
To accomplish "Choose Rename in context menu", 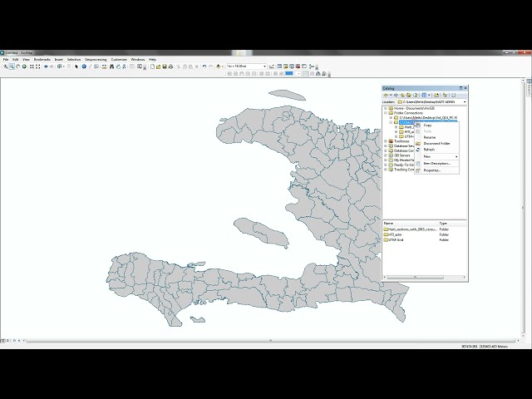I will [x=436, y=137].
